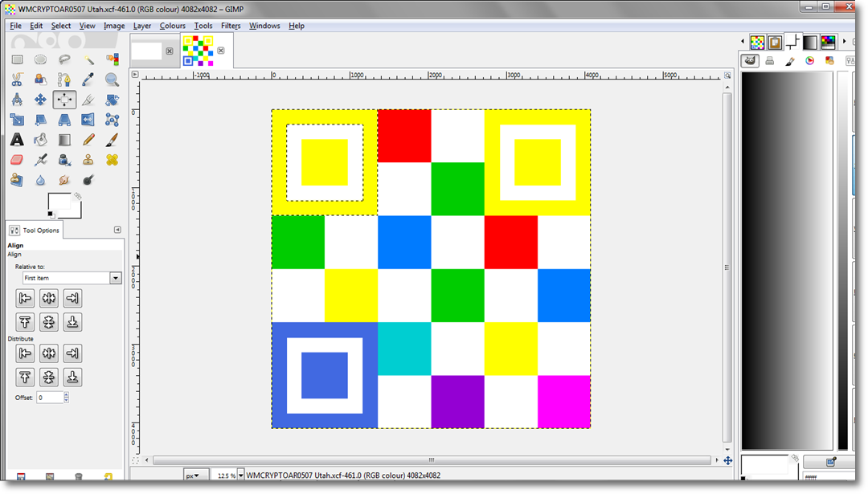This screenshot has height=494, width=868.
Task: Choose the Dodge/Burn tool
Action: coord(88,180)
